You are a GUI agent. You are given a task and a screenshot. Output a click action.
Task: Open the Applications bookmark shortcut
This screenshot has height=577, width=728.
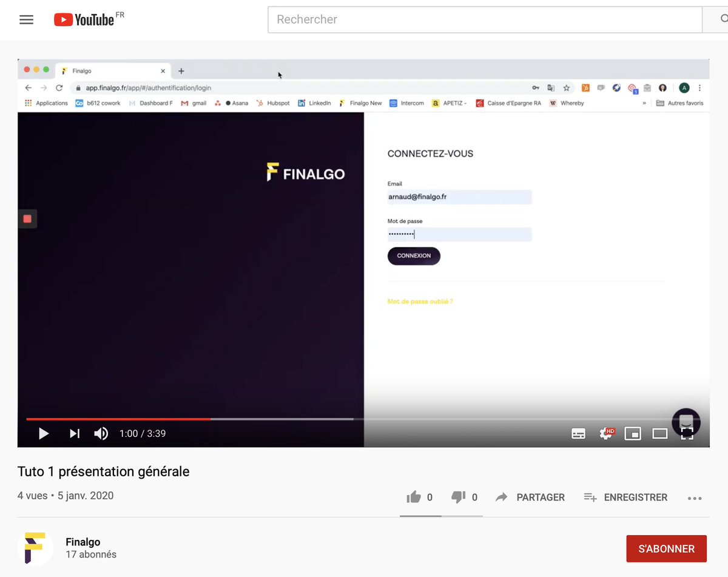46,103
